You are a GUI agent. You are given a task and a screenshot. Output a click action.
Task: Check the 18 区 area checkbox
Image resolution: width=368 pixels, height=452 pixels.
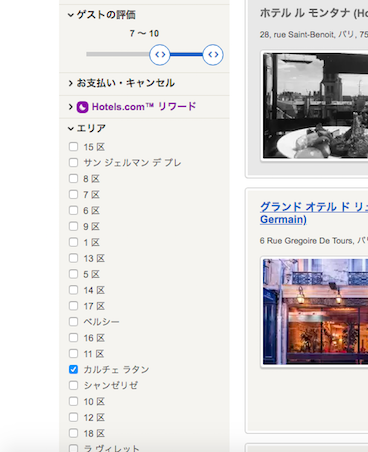click(73, 433)
